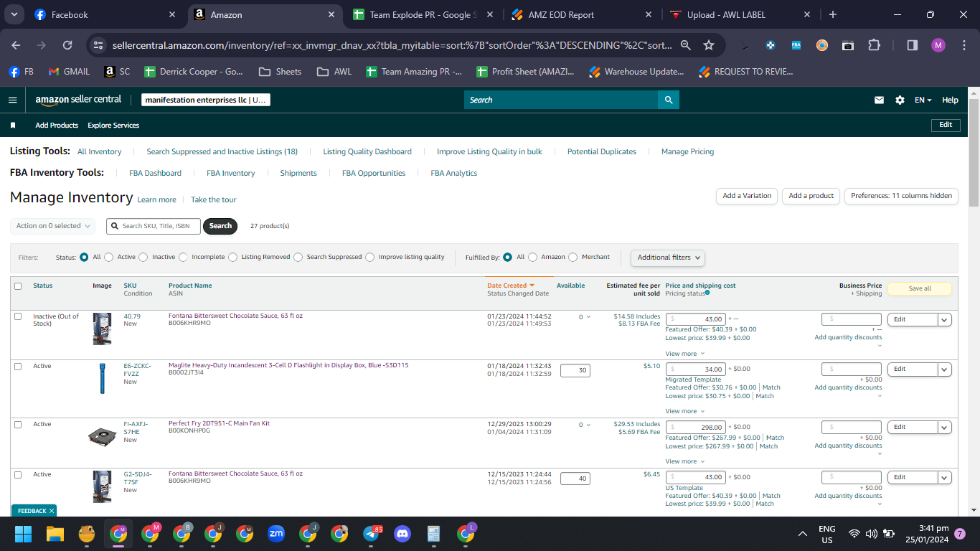
Task: Focus the Search SKU, Title, ISBN field
Action: pos(154,226)
